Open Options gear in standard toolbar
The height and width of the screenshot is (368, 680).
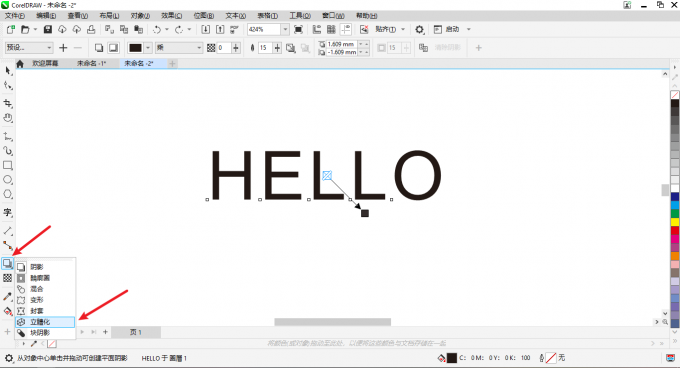419,29
